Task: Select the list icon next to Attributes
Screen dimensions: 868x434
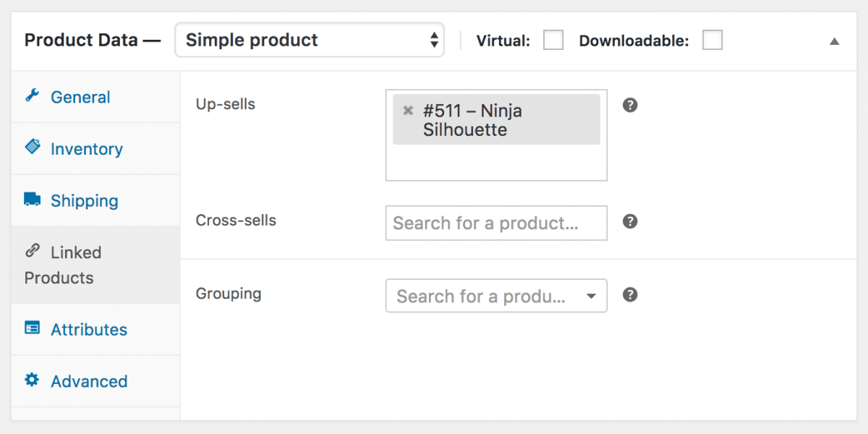Action: point(32,328)
